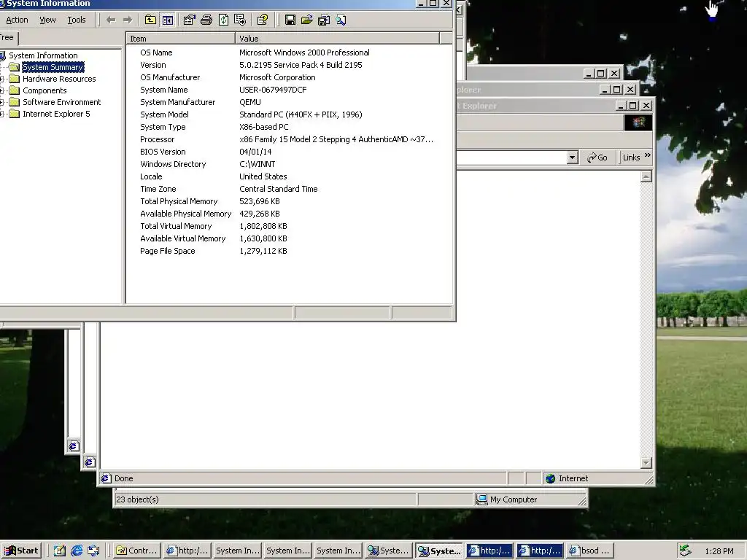Image resolution: width=747 pixels, height=560 pixels.
Task: Open the View menu
Action: click(47, 20)
